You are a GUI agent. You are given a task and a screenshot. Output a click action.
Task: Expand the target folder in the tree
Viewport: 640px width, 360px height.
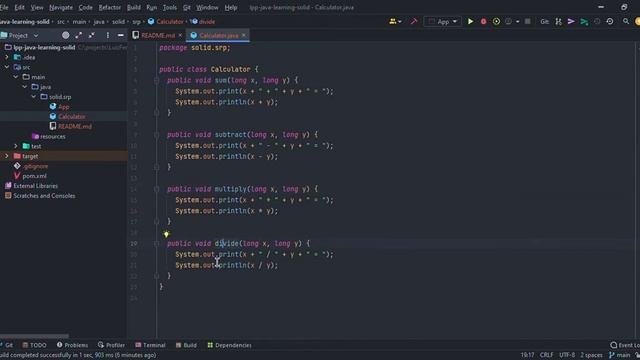[7, 156]
